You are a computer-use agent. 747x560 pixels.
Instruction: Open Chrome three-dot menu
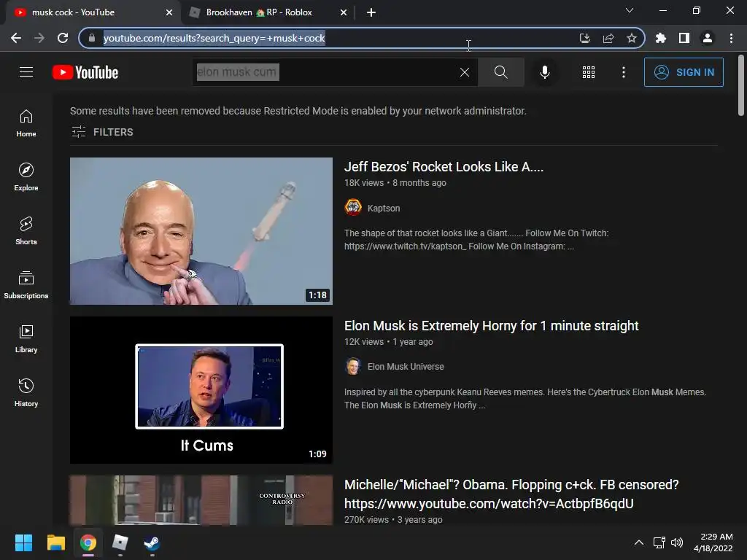(x=731, y=38)
